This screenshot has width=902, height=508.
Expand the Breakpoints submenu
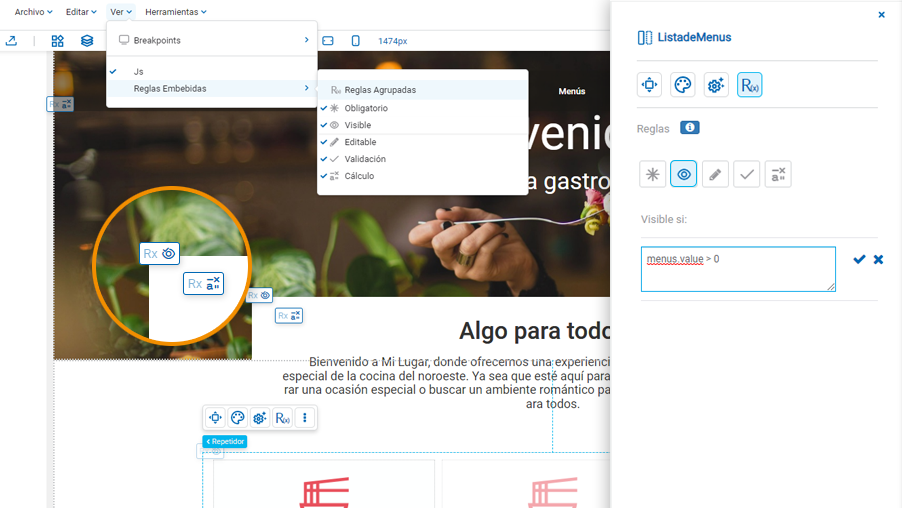tap(212, 40)
